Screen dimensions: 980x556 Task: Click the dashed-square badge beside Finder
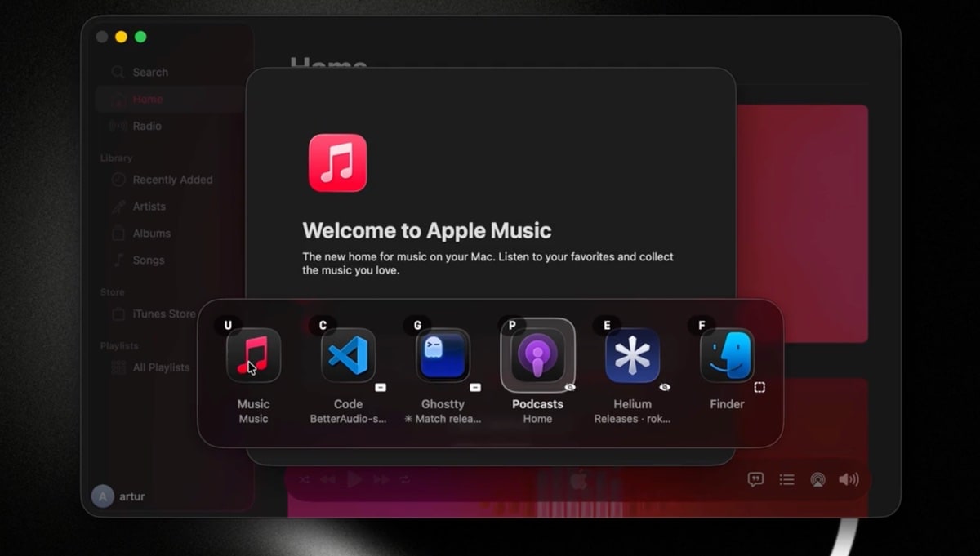pos(759,387)
